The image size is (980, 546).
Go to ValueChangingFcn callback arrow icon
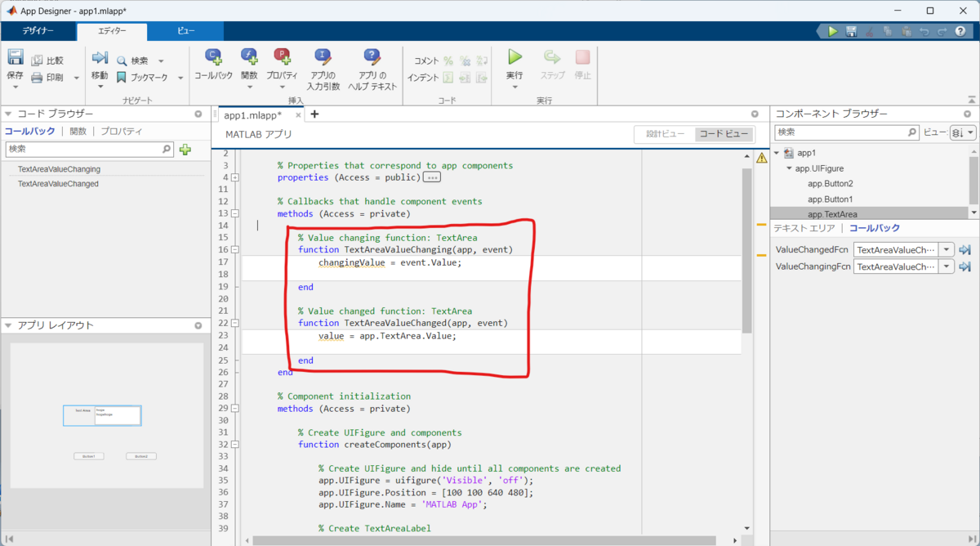click(x=964, y=266)
